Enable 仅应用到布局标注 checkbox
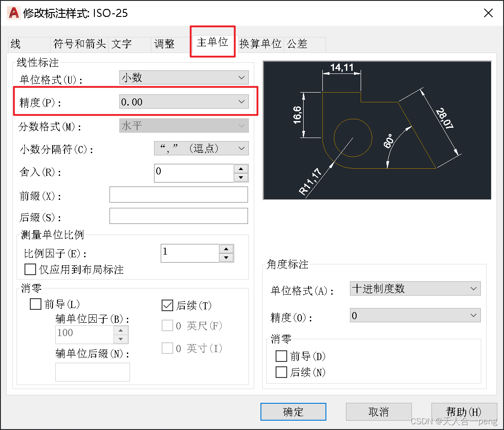The image size is (504, 430). 30,269
